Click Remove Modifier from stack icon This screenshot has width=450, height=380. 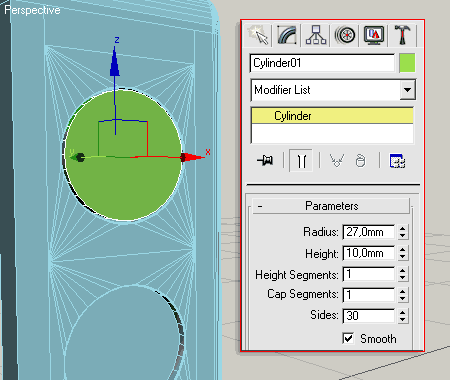pos(360,161)
